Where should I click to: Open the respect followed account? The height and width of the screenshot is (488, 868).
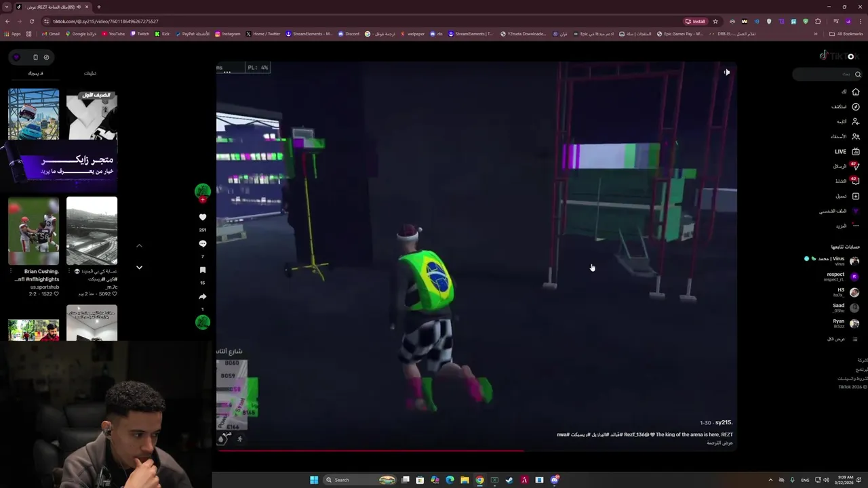pyautogui.click(x=840, y=277)
